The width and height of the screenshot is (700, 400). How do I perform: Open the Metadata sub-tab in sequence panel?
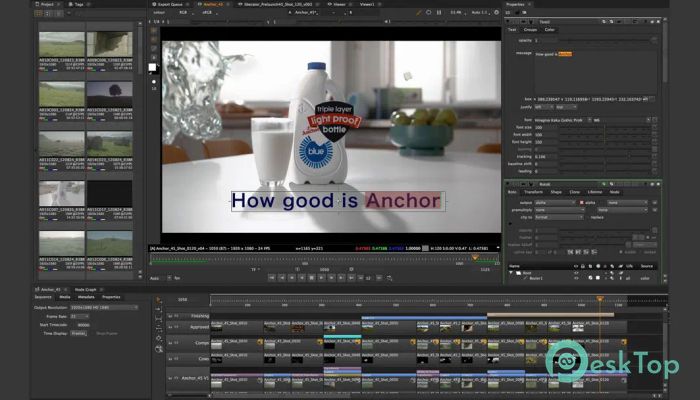pyautogui.click(x=86, y=297)
